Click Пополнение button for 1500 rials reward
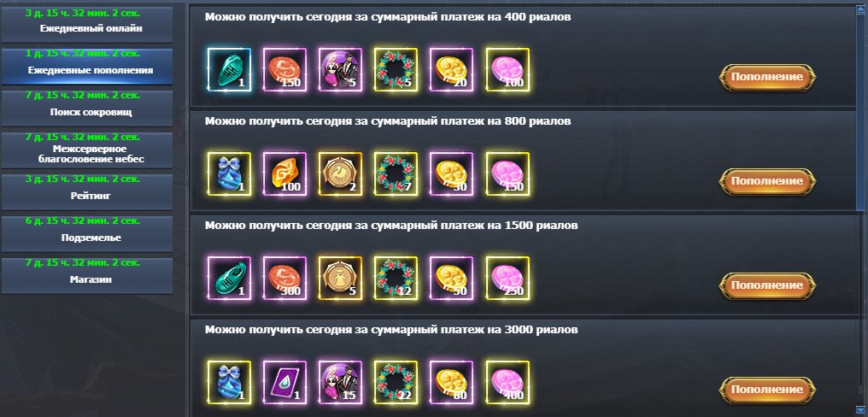Screen dimensions: 868x417 (x=767, y=285)
